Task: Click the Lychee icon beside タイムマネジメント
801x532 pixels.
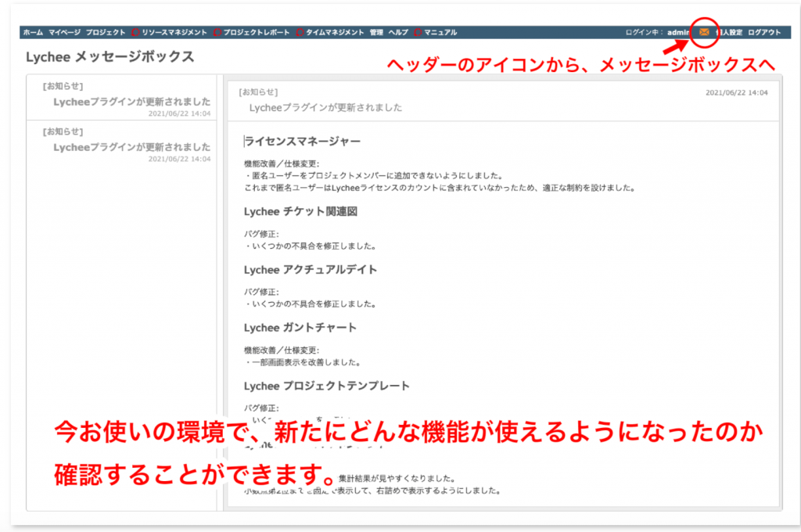Action: [300, 32]
